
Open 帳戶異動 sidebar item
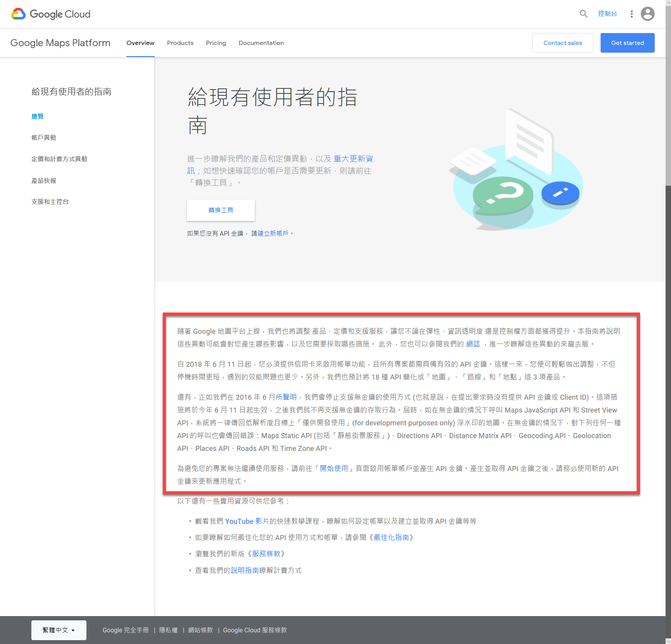pyautogui.click(x=44, y=138)
